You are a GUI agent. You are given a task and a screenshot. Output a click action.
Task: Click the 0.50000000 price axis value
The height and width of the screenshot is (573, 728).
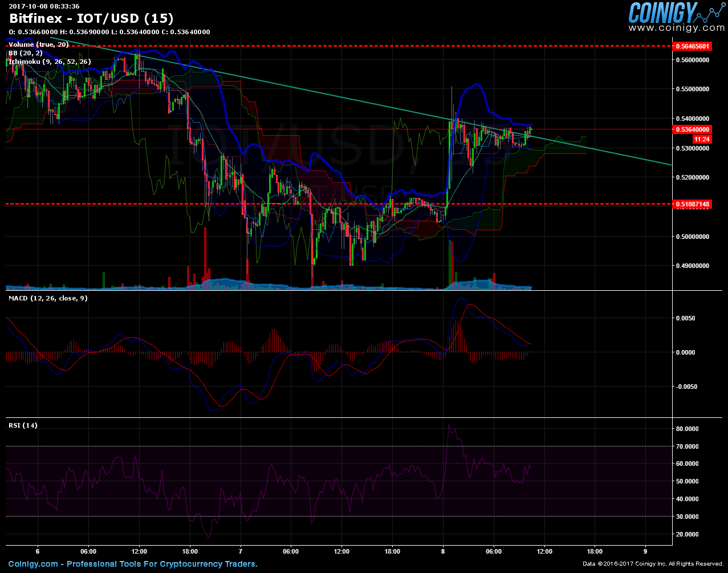pyautogui.click(x=692, y=236)
